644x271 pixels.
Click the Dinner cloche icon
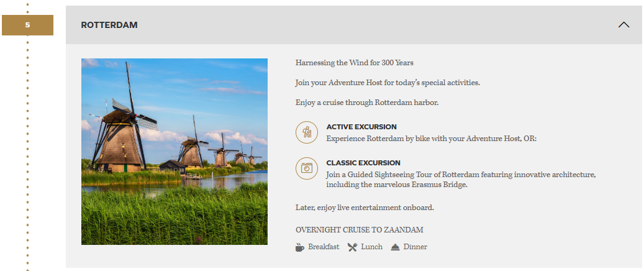coord(395,247)
